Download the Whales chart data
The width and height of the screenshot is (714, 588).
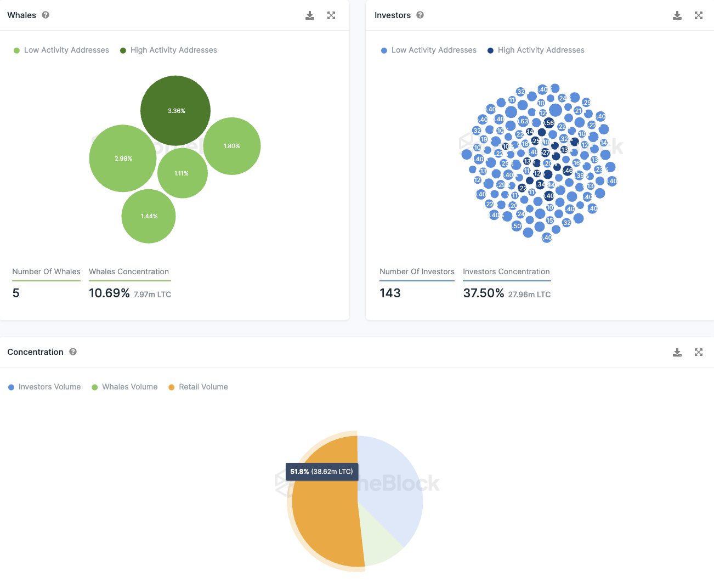tap(310, 15)
